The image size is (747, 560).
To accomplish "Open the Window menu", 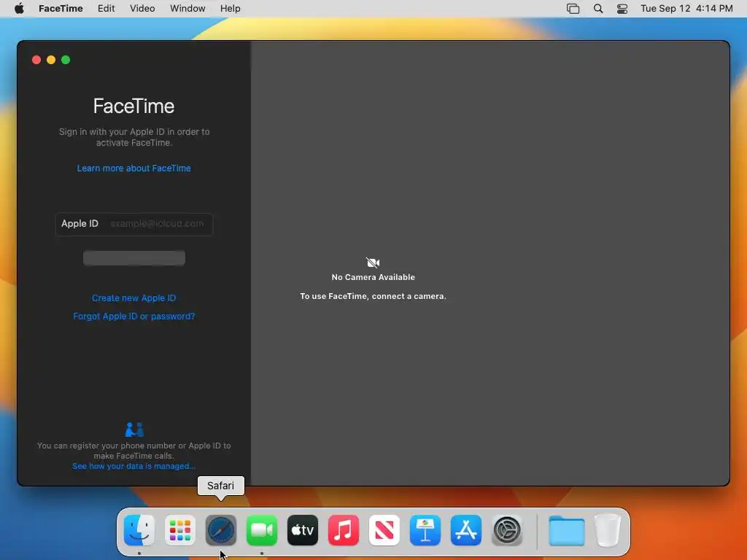I will click(187, 9).
